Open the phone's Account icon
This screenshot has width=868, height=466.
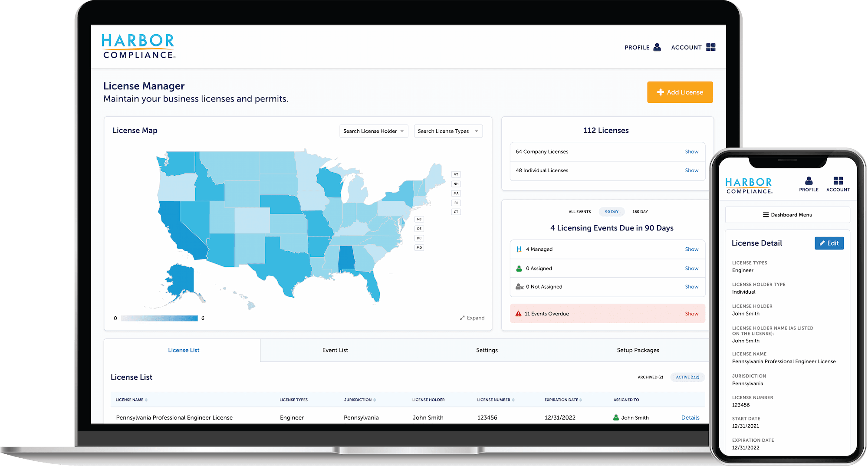838,181
